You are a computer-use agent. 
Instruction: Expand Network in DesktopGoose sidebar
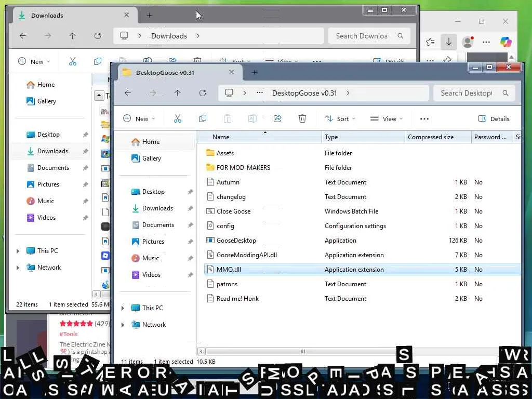click(123, 325)
